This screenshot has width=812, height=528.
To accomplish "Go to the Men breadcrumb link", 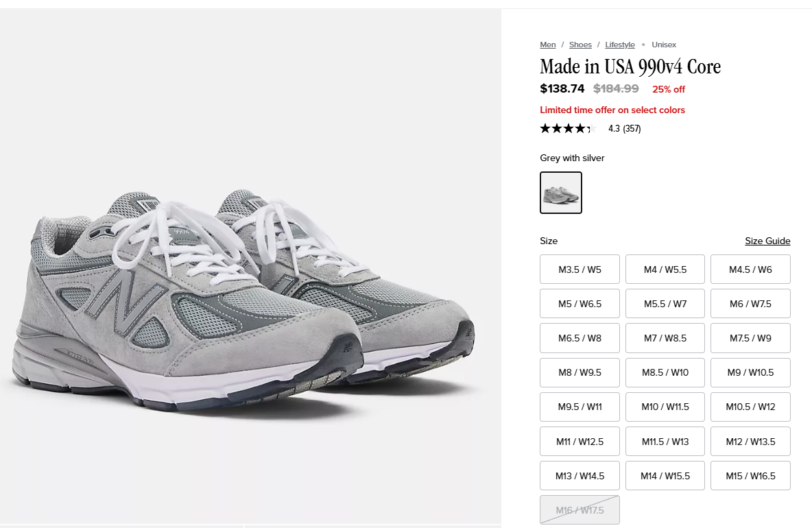I will click(547, 45).
